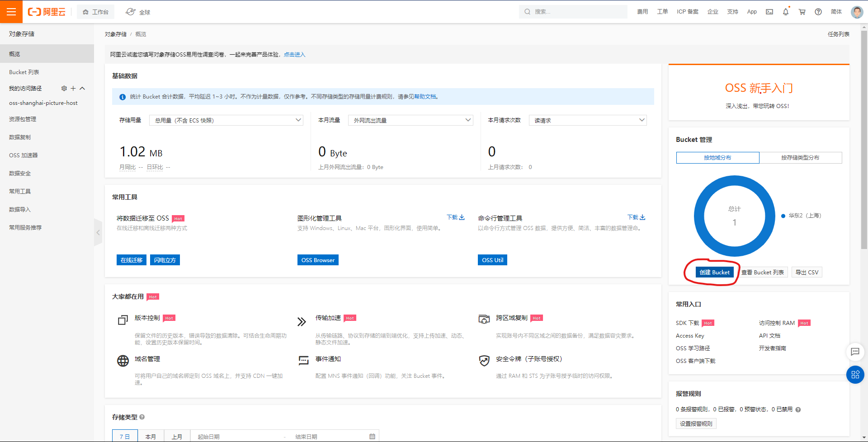Open the 帮助文档 link

tap(425, 97)
